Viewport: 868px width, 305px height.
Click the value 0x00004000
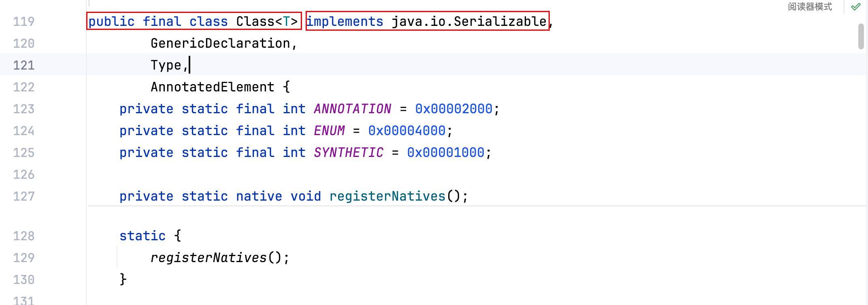click(407, 131)
